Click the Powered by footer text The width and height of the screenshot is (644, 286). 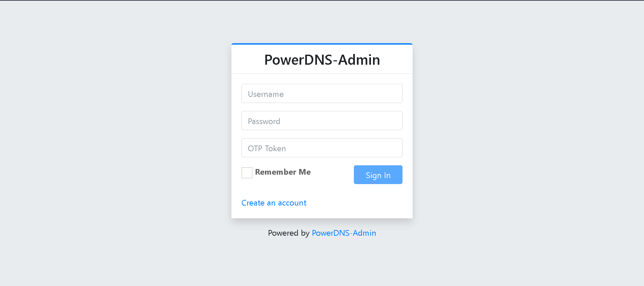click(288, 233)
